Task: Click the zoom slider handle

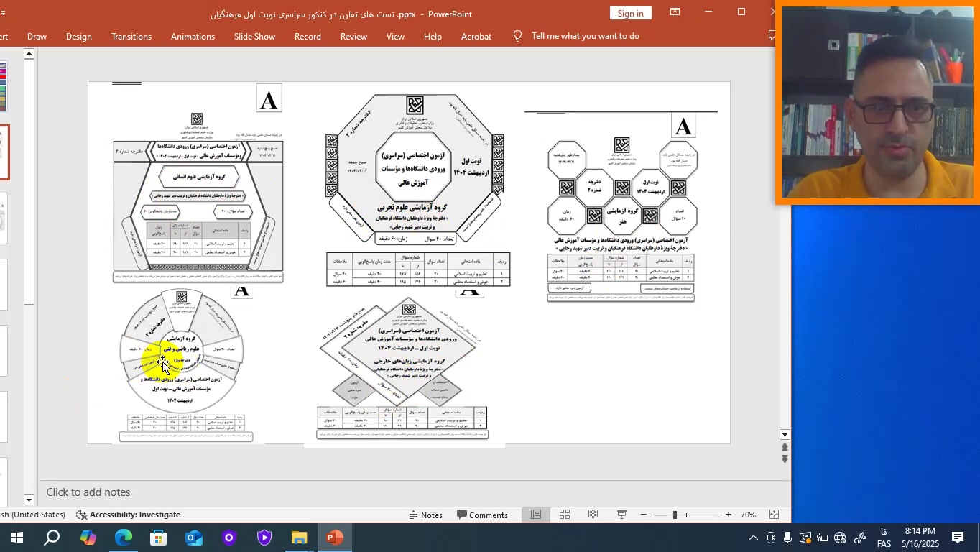Action: pos(675,515)
